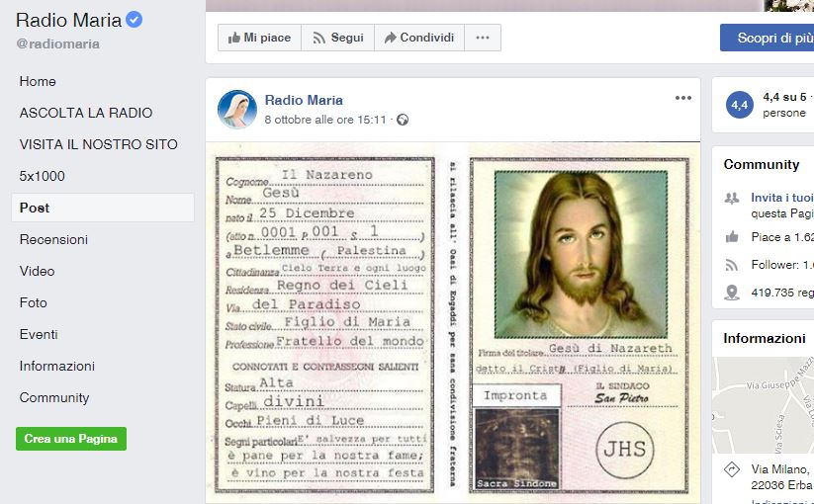Image resolution: width=814 pixels, height=504 pixels.
Task: Click the Follower feed icon
Action: pyautogui.click(x=732, y=265)
